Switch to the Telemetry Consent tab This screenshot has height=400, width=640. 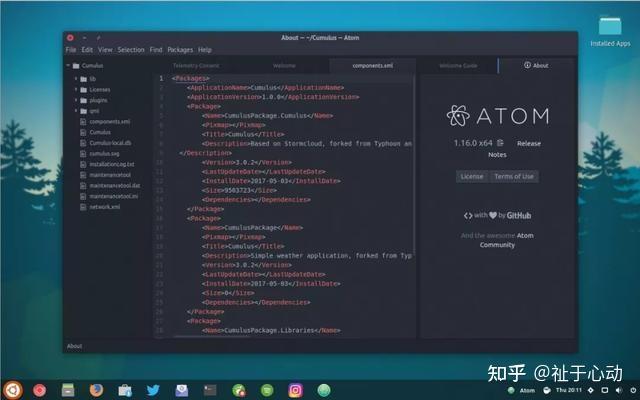(x=196, y=66)
